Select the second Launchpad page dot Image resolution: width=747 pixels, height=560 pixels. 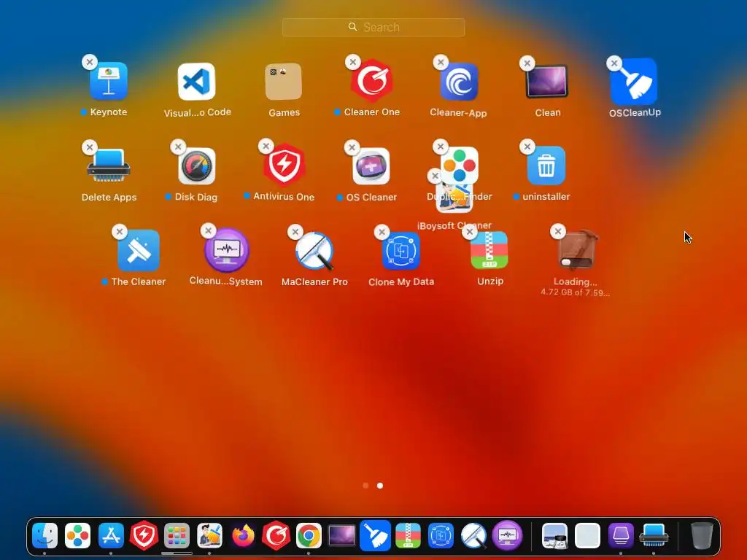(380, 486)
